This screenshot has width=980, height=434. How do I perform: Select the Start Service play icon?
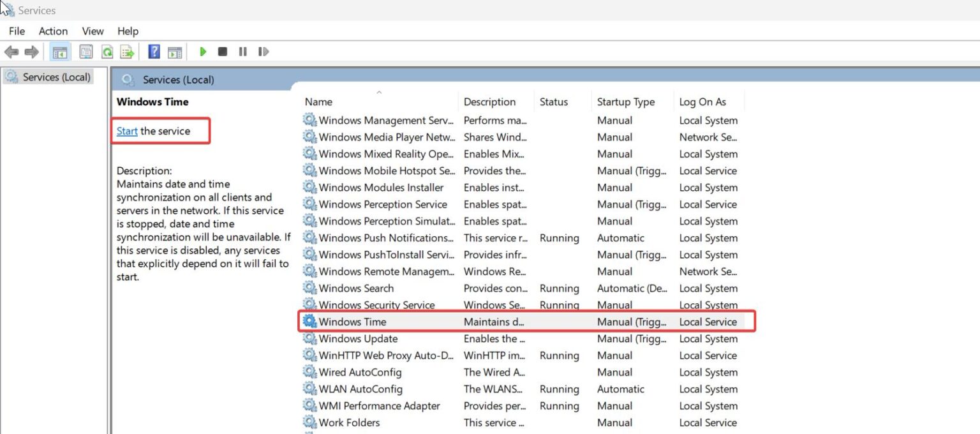(203, 52)
